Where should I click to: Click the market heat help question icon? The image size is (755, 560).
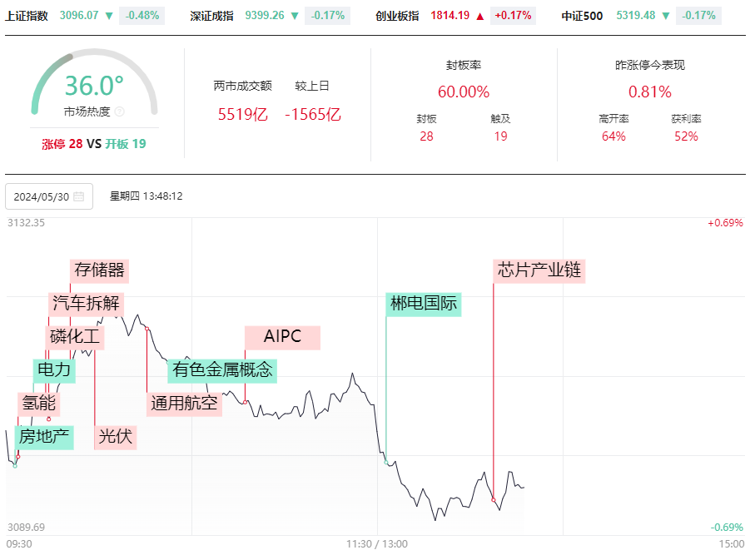click(x=120, y=112)
